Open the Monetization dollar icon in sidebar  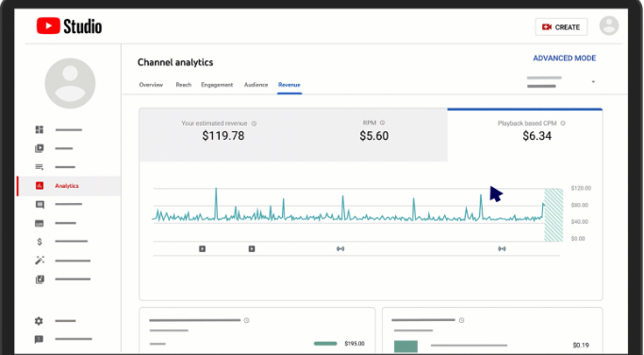pos(40,242)
